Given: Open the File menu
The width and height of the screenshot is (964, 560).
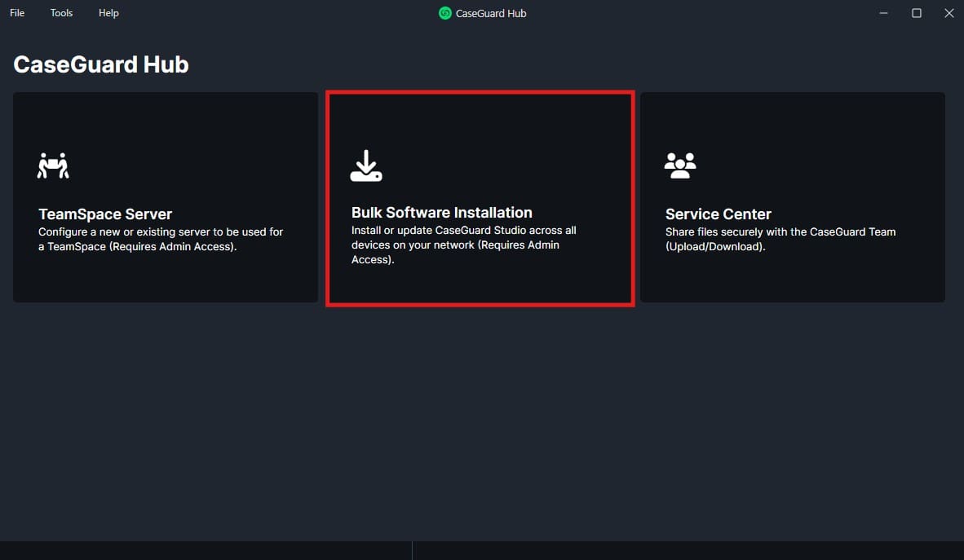Looking at the screenshot, I should 17,13.
